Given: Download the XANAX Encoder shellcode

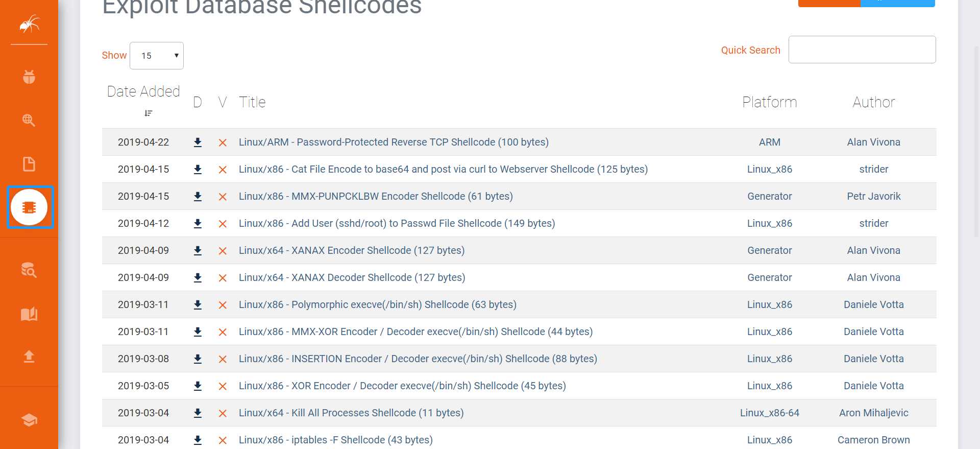Looking at the screenshot, I should [198, 251].
